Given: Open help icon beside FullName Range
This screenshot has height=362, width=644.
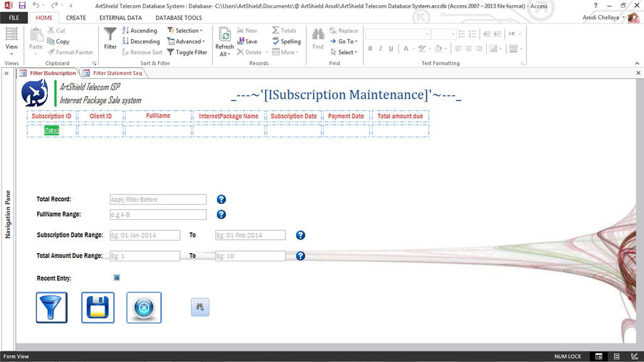Looking at the screenshot, I should pos(221,214).
